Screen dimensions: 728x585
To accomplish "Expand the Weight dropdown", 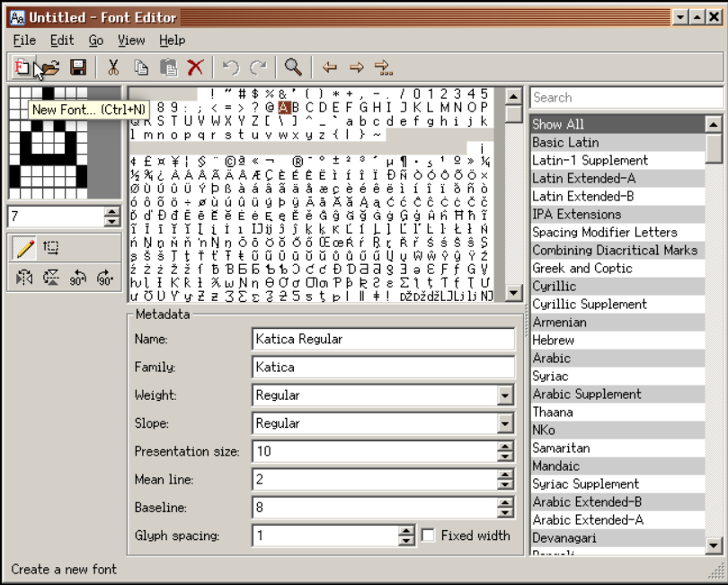I will 505,395.
